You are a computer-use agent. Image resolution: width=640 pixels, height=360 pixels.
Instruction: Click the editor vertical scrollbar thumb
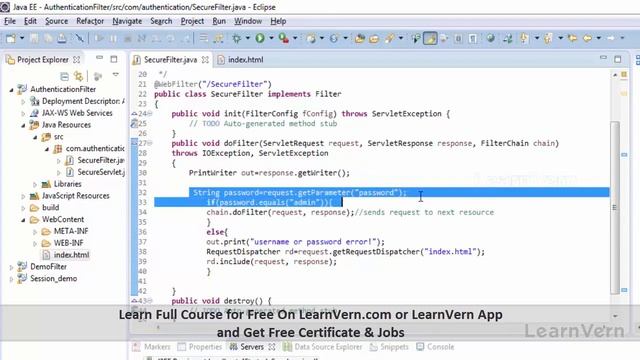615,207
